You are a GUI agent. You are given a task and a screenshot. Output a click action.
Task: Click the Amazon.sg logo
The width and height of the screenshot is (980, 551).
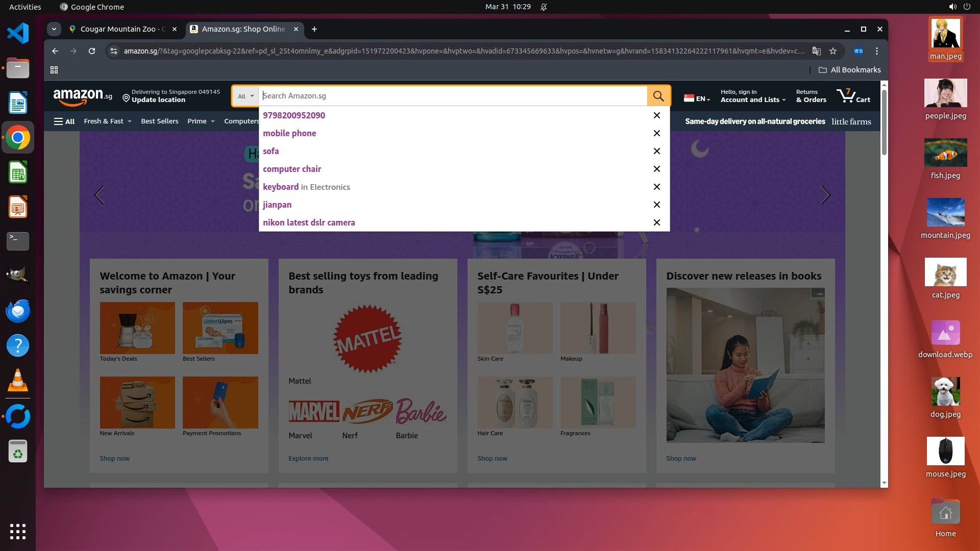click(x=83, y=96)
